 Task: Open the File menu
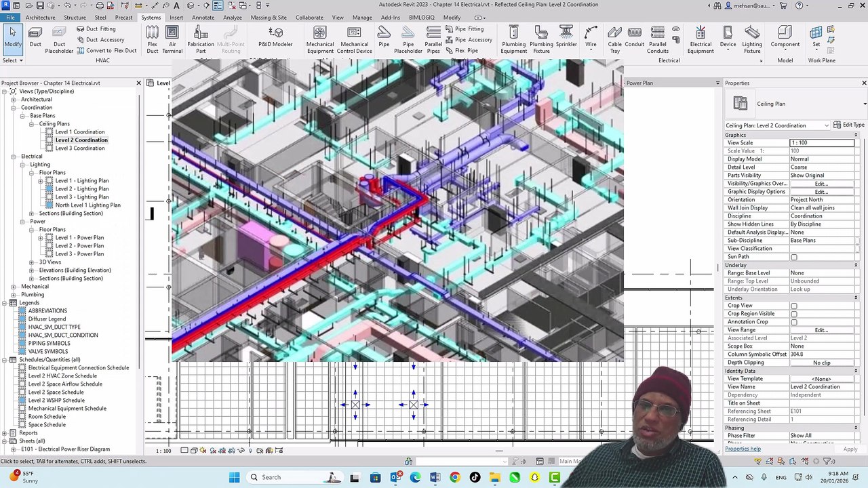coord(10,18)
